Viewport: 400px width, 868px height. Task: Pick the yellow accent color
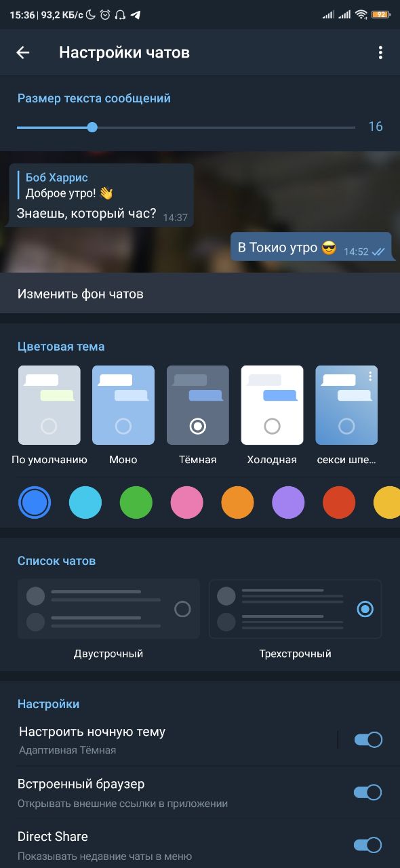tap(388, 502)
